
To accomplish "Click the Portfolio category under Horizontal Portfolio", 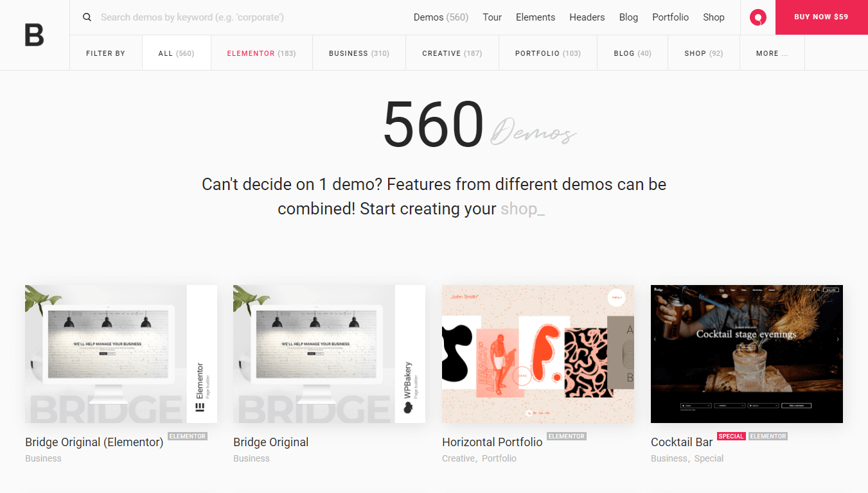I will tap(499, 458).
